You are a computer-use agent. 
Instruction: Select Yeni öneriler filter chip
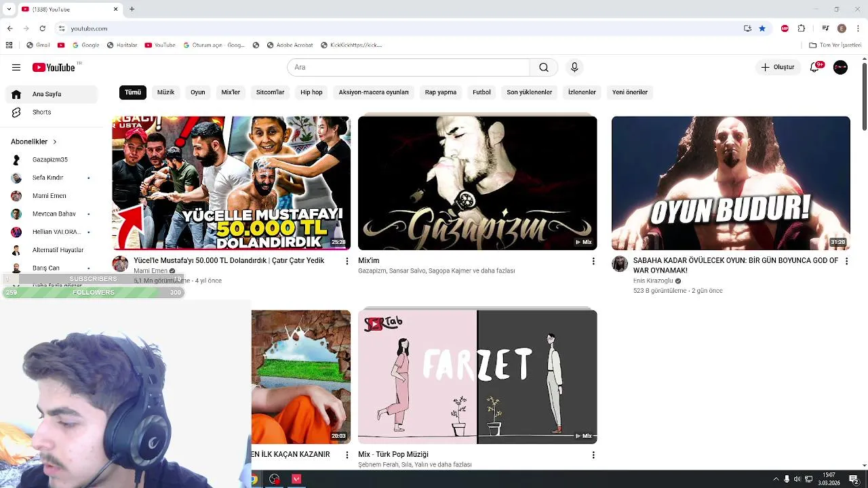click(x=630, y=92)
